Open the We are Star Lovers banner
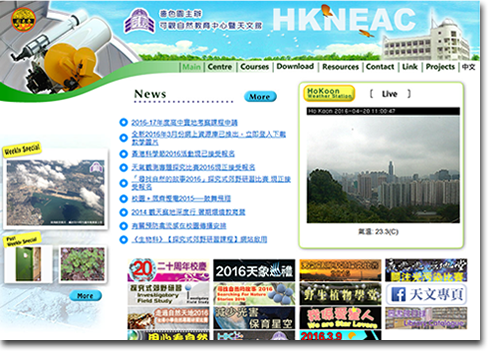 coord(340,318)
